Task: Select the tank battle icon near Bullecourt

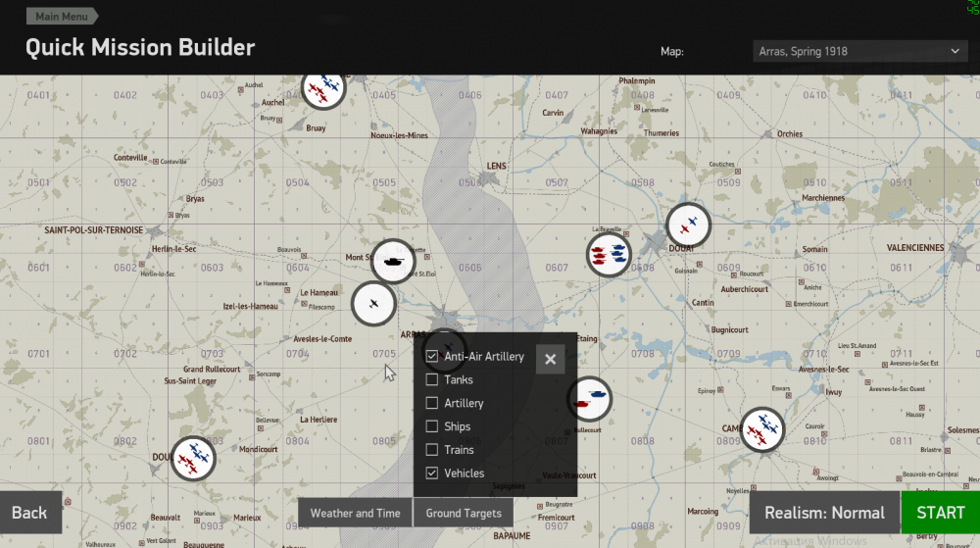Action: click(589, 399)
